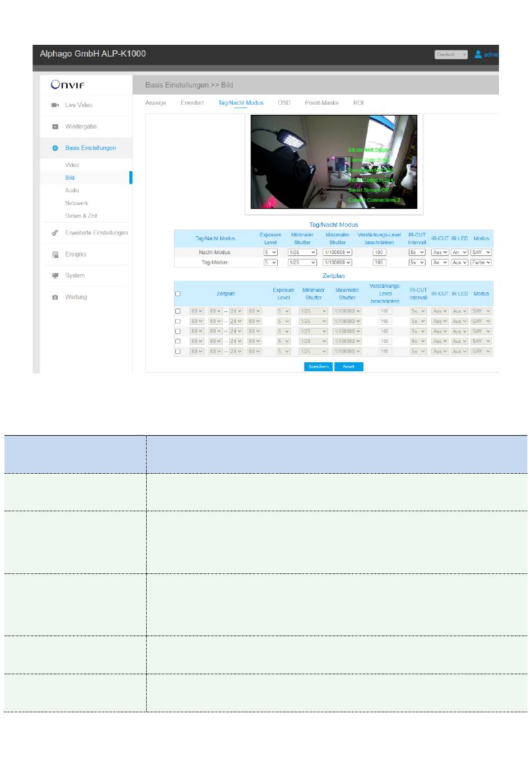The height and width of the screenshot is (761, 532).
Task: Select the Bild submenu item
Action: pos(70,178)
